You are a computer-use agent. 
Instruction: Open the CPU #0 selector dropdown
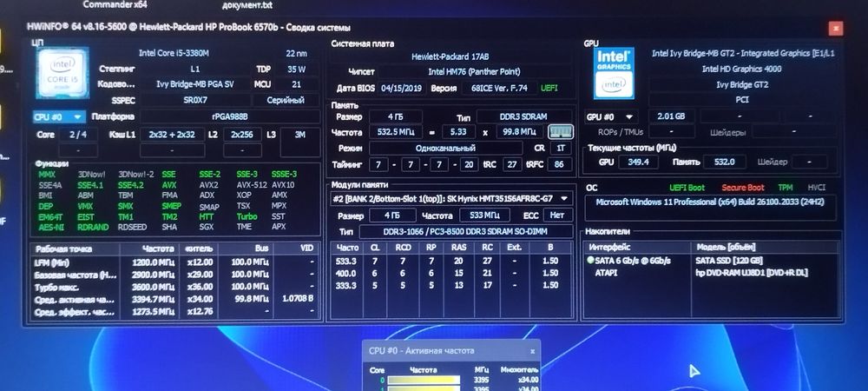coord(59,116)
